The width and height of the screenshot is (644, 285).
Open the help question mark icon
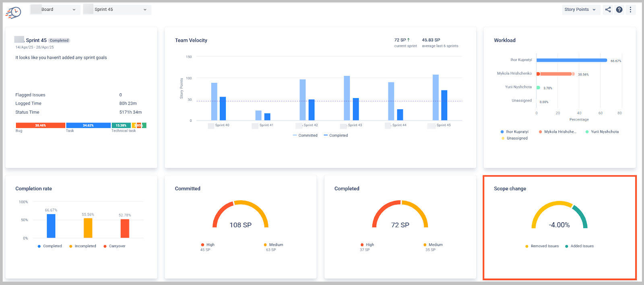[619, 10]
